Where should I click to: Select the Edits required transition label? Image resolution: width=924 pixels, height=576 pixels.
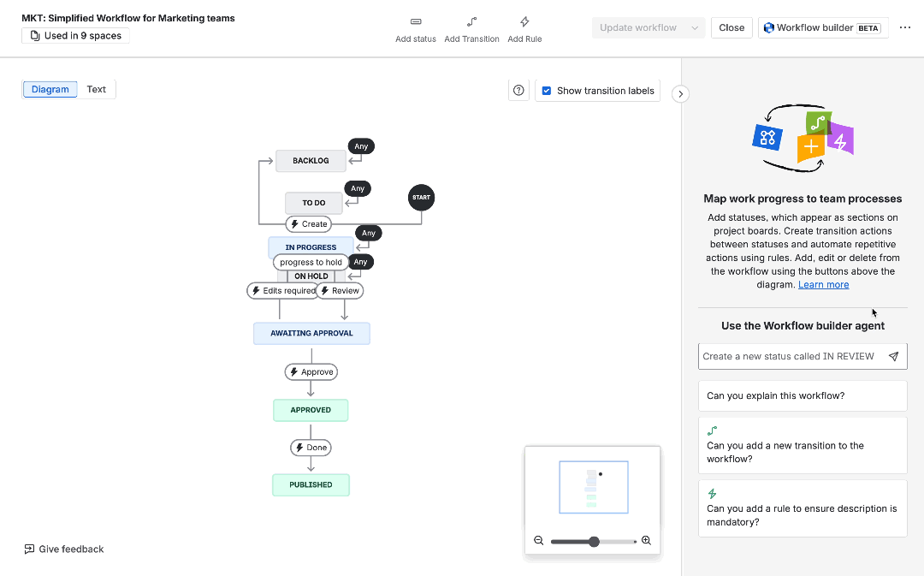coord(283,291)
